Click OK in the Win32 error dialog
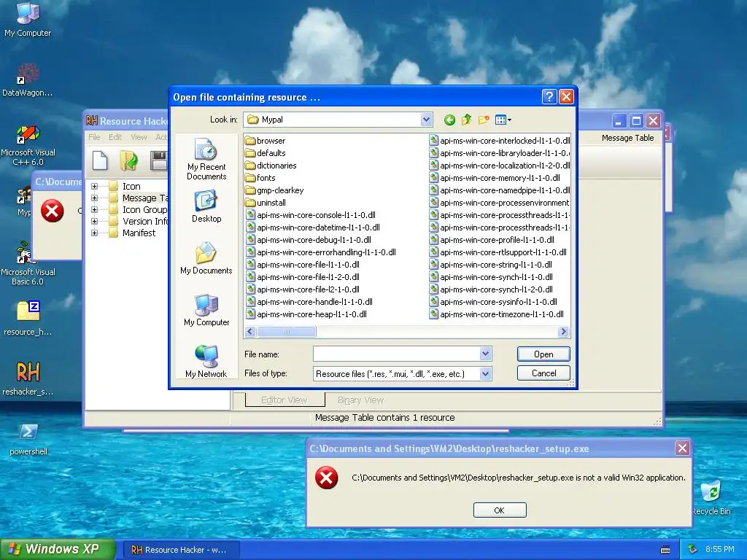Image resolution: width=747 pixels, height=560 pixels. click(500, 510)
